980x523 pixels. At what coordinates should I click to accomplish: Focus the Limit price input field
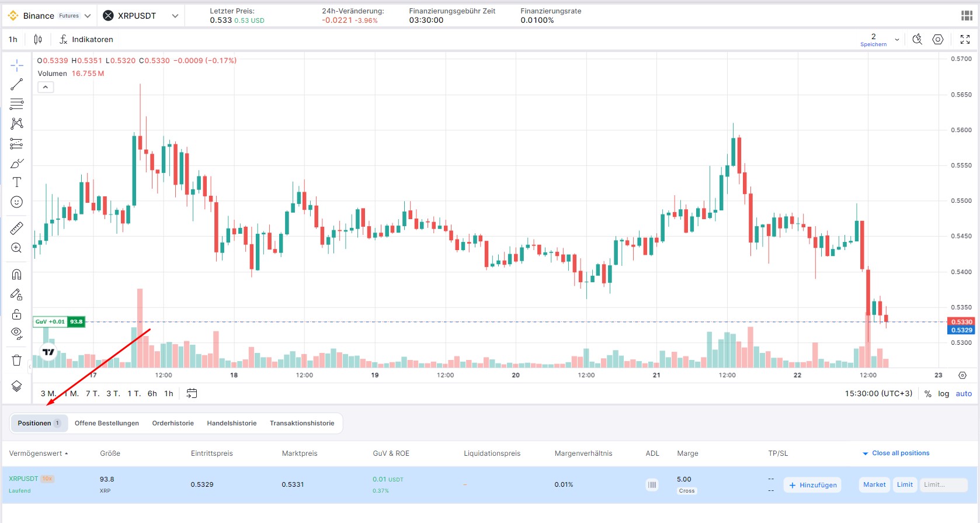pyautogui.click(x=943, y=484)
